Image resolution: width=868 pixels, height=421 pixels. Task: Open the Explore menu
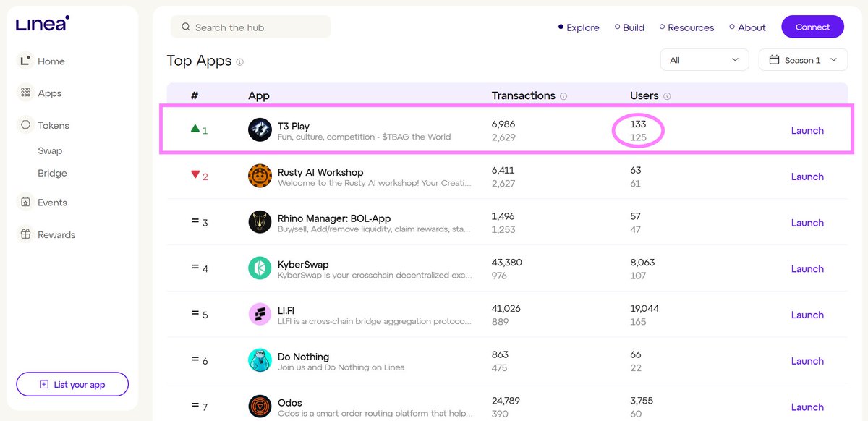[x=579, y=27]
